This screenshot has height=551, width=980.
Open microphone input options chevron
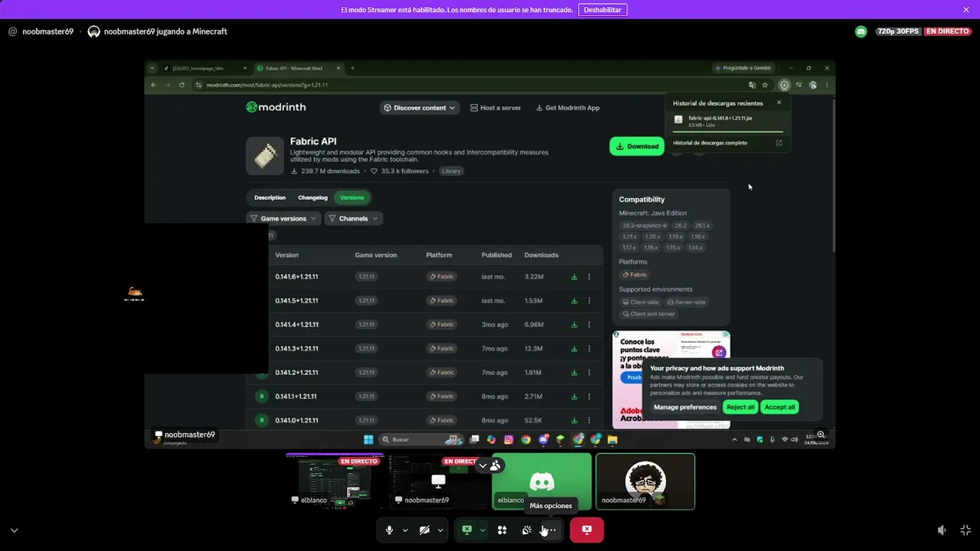pos(405,530)
